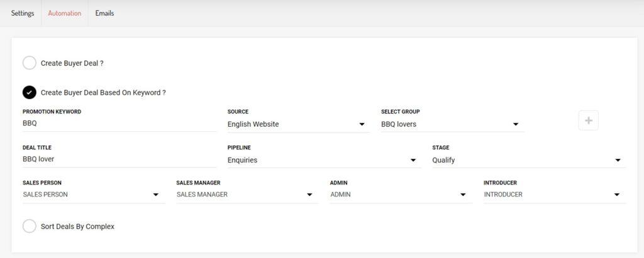Open the Emails tab
644x258 pixels.
tap(104, 13)
